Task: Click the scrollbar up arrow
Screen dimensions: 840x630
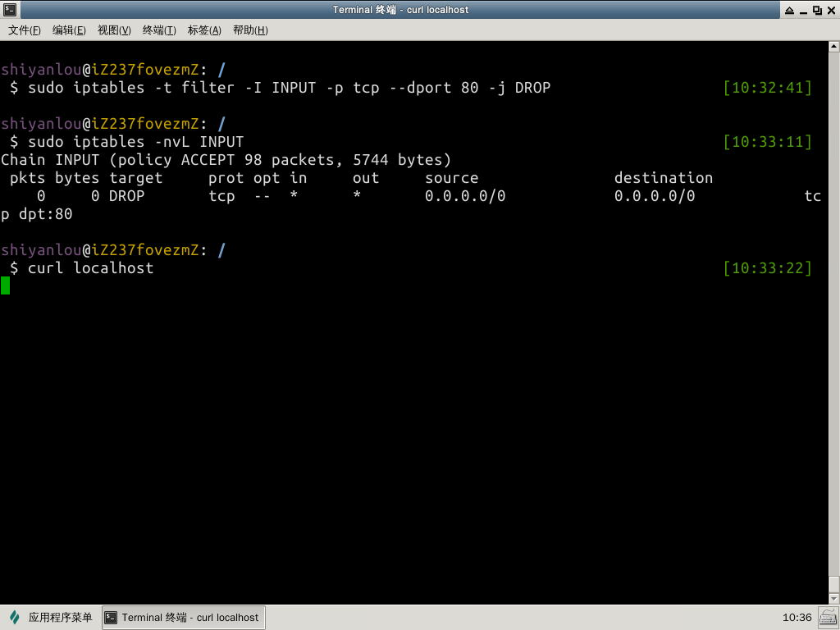Action: click(x=833, y=48)
